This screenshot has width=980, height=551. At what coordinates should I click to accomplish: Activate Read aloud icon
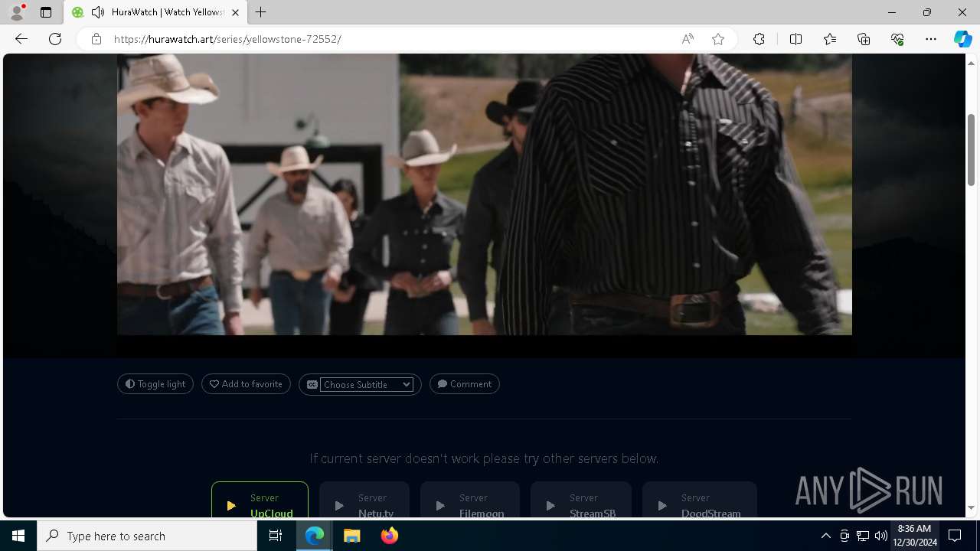point(688,39)
